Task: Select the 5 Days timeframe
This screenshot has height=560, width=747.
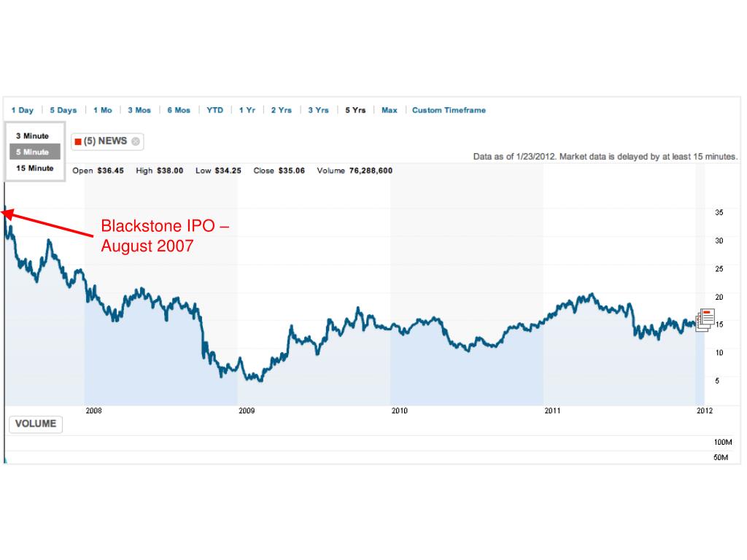Action: click(x=63, y=110)
